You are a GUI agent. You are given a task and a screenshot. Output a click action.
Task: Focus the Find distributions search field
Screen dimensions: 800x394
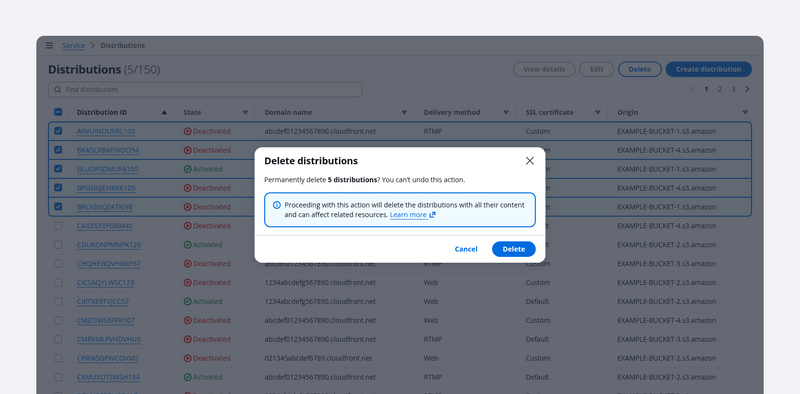click(205, 90)
